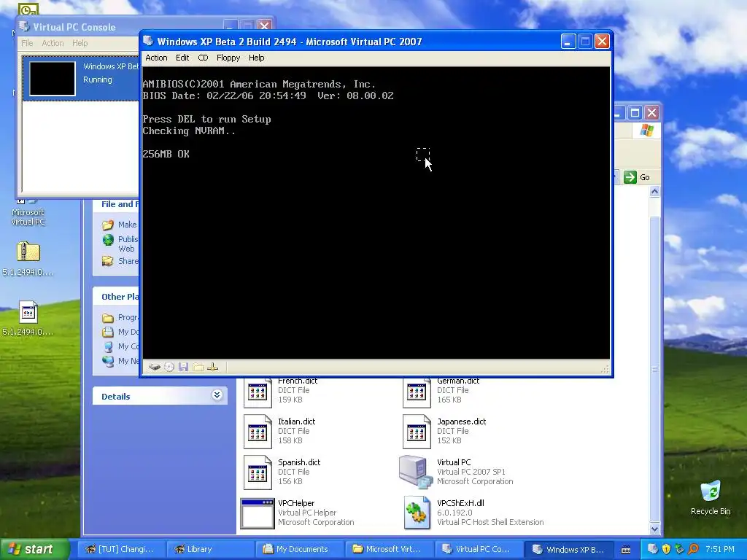Expand the Details panel in Explorer sidebar
Image resolution: width=747 pixels, height=560 pixels.
pos(217,395)
